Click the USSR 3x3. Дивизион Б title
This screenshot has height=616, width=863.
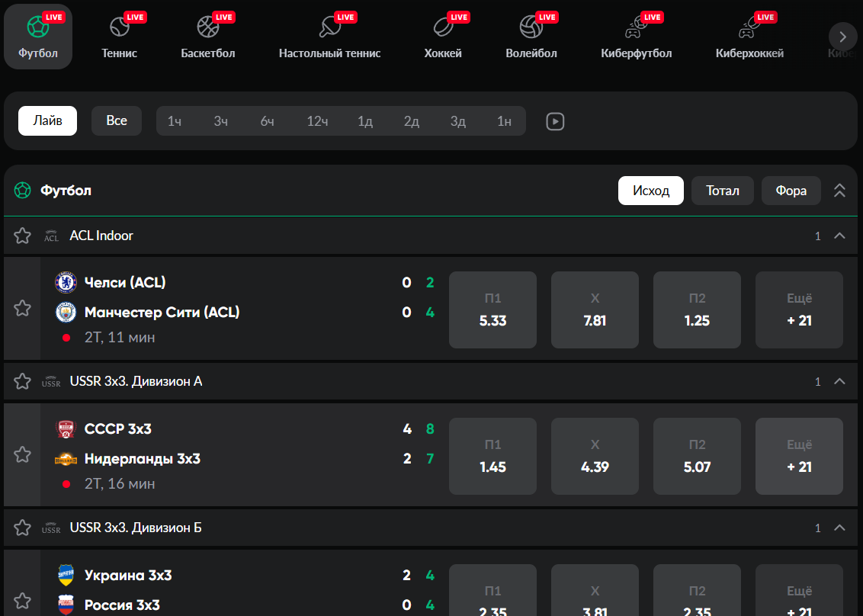click(136, 528)
